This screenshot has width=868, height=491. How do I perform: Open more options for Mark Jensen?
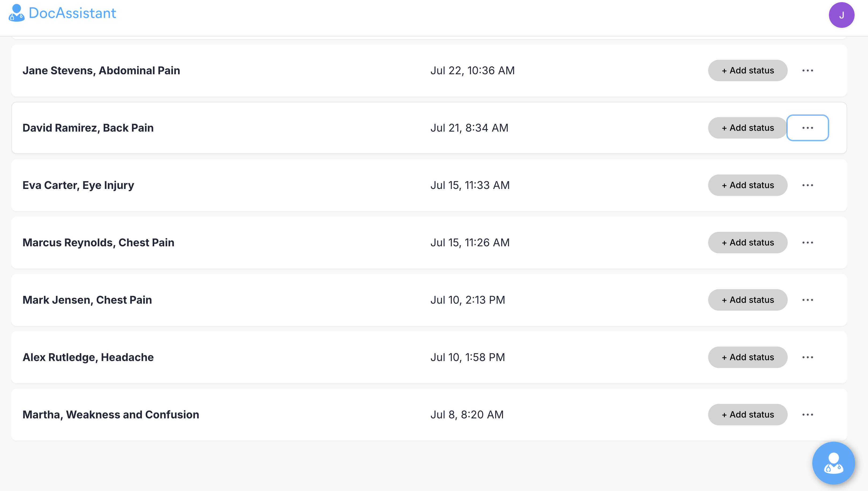tap(807, 300)
